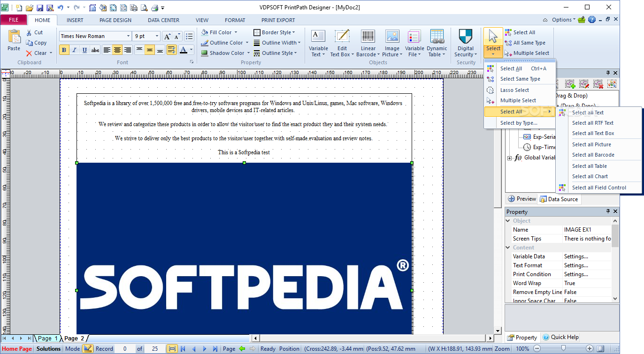Viewport: 644px width, 354px height.
Task: Open the Outline Width dropdown
Action: [x=277, y=43]
